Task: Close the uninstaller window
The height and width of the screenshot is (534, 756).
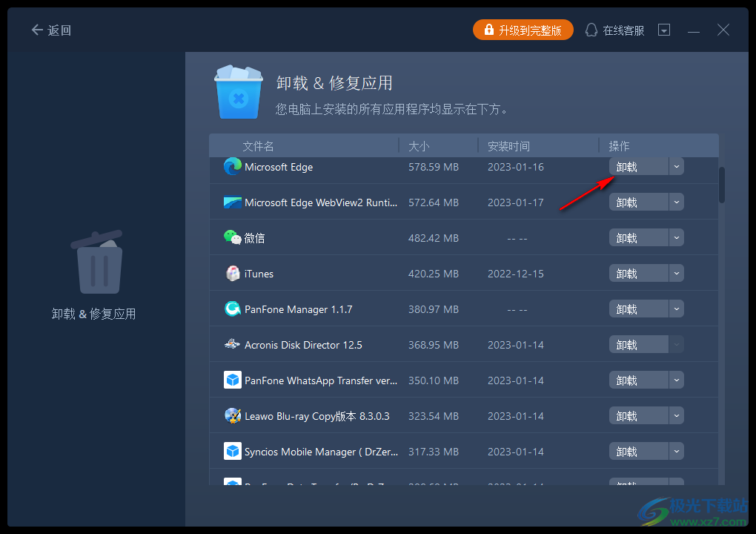Action: [723, 30]
